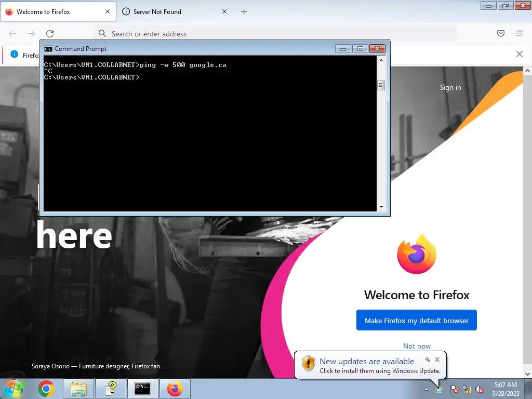The image size is (532, 399).
Task: Click the muted volume tray icon
Action: 480,390
